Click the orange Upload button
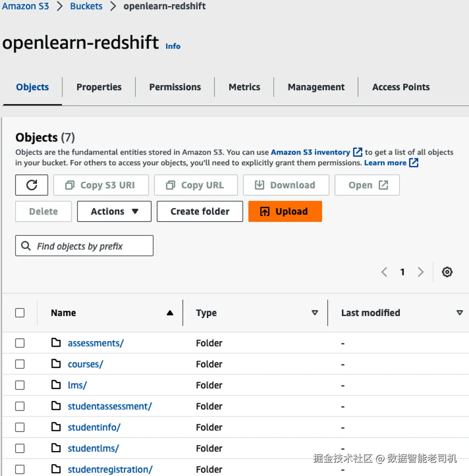This screenshot has width=469, height=476. coord(285,211)
